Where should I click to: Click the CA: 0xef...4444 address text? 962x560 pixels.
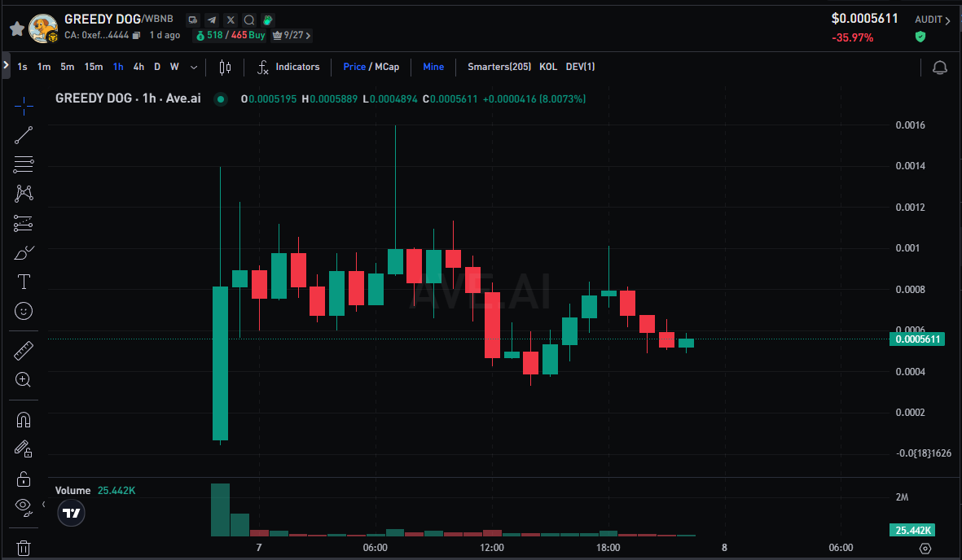pos(97,36)
